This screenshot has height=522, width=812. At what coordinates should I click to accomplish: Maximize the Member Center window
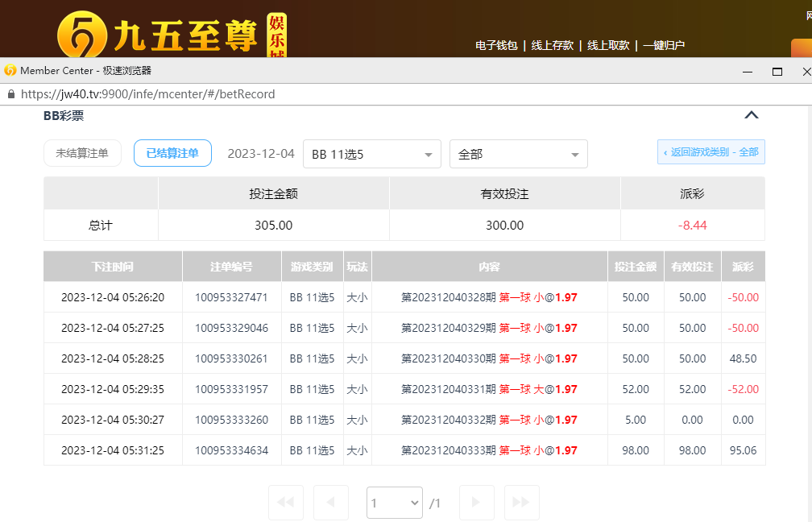point(777,71)
